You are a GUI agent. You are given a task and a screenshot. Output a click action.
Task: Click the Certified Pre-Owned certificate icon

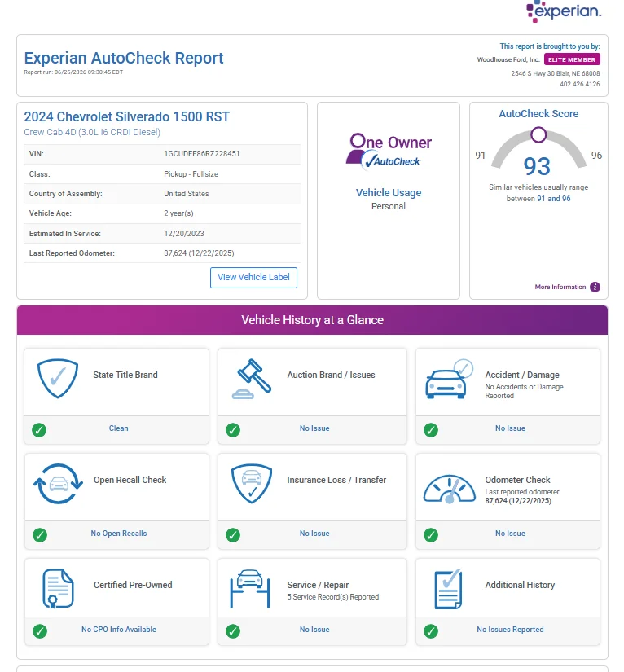coord(59,588)
